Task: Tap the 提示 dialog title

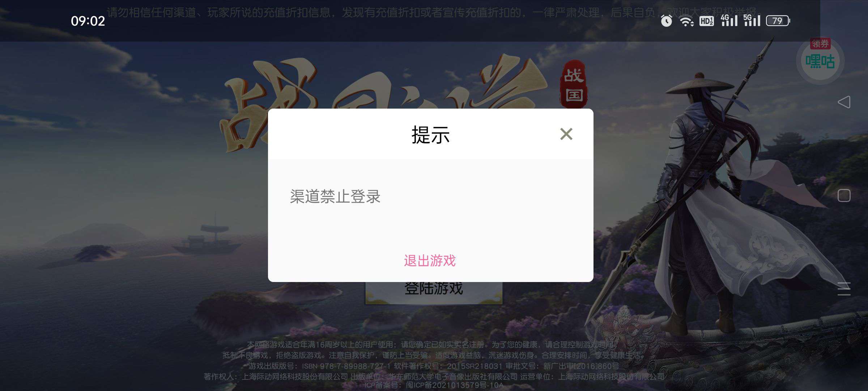Action: (x=430, y=135)
